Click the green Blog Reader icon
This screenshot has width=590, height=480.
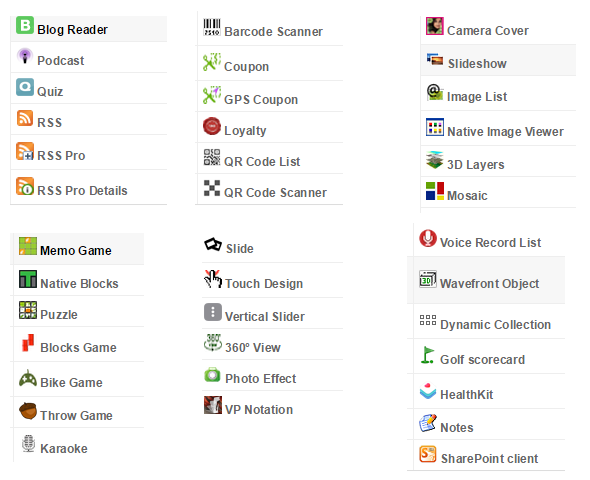point(25,25)
